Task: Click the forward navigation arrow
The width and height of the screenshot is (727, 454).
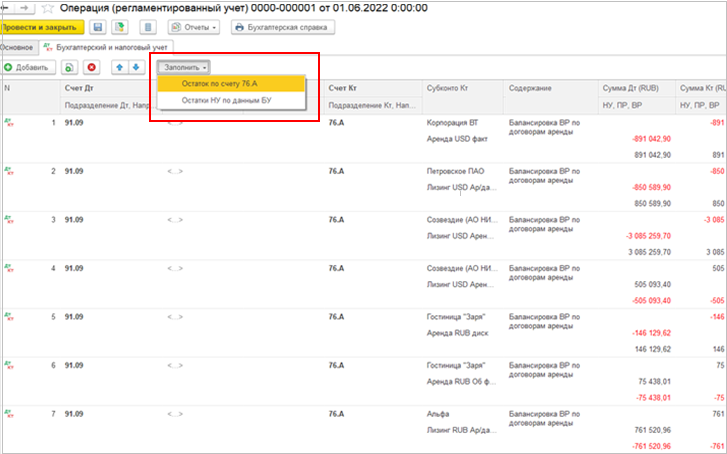Action: tap(25, 8)
